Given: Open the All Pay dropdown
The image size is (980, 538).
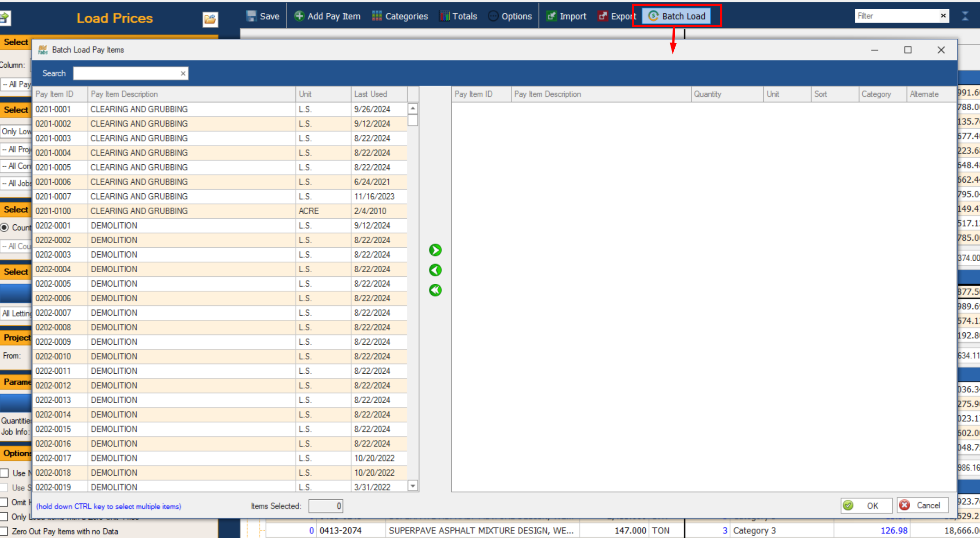Looking at the screenshot, I should [x=16, y=84].
